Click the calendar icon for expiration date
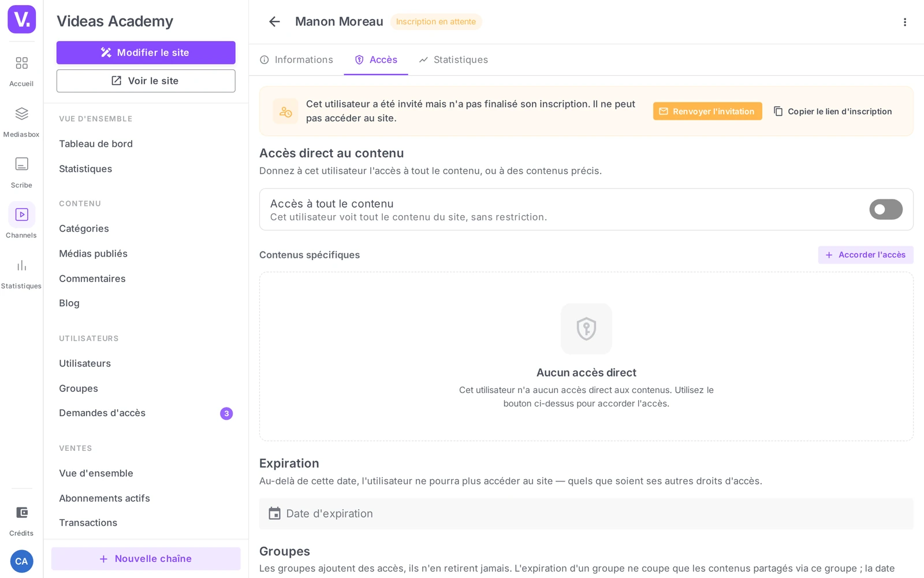Image resolution: width=924 pixels, height=578 pixels. [x=275, y=514]
